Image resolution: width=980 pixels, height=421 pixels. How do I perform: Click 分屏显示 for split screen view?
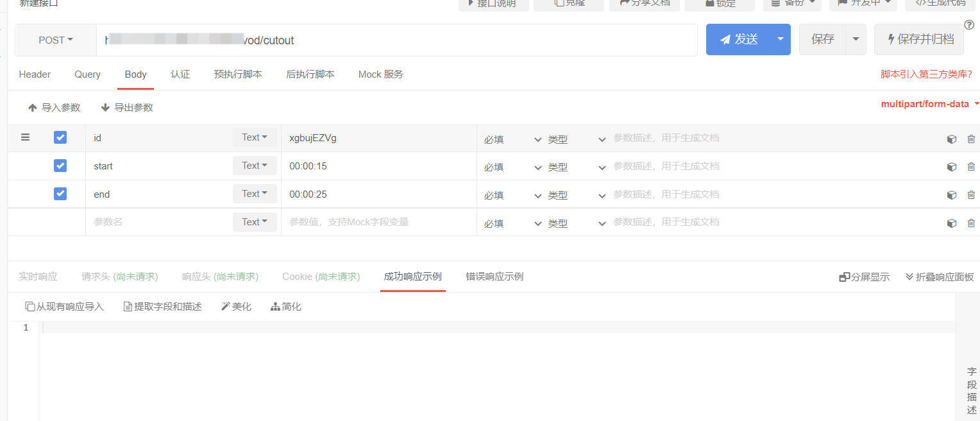click(x=865, y=277)
